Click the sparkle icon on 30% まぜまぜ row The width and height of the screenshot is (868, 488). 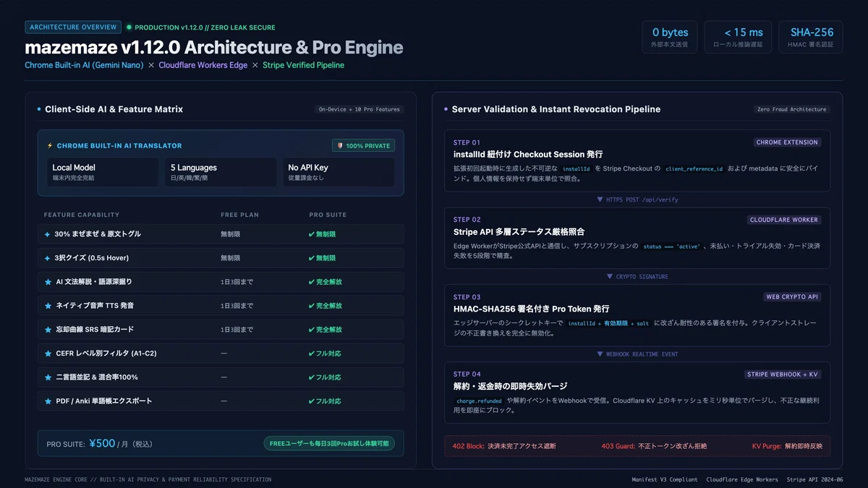(x=48, y=234)
